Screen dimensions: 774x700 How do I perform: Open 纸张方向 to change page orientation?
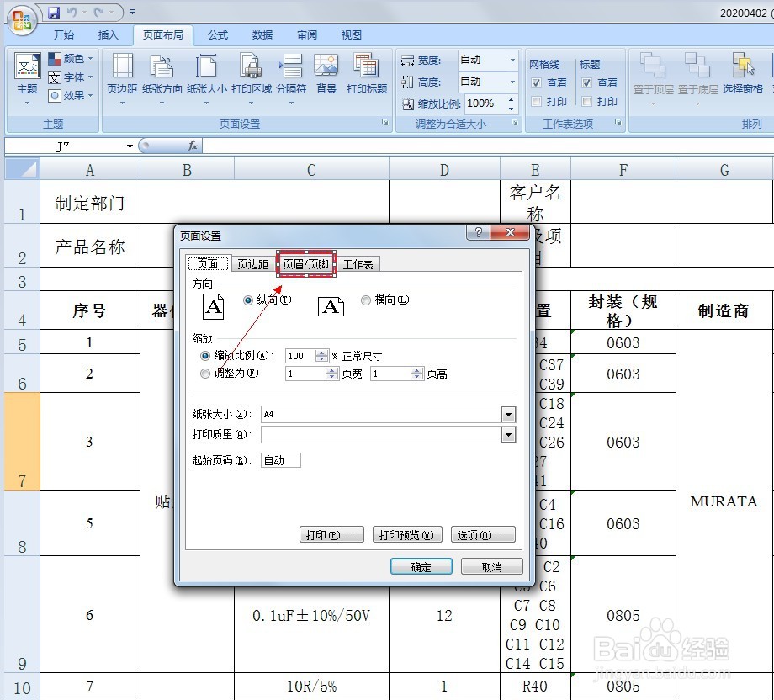(x=160, y=72)
